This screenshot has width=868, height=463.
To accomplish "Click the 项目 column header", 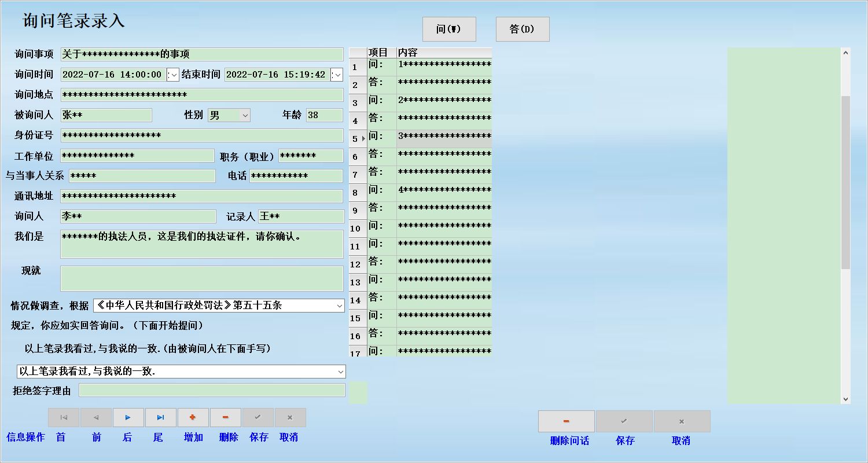I will point(381,53).
